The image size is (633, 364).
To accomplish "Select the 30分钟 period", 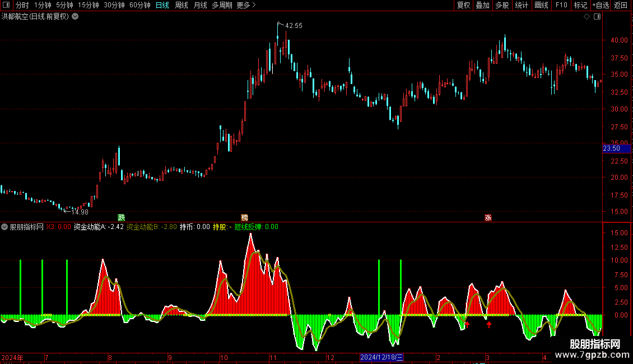I will [x=114, y=5].
